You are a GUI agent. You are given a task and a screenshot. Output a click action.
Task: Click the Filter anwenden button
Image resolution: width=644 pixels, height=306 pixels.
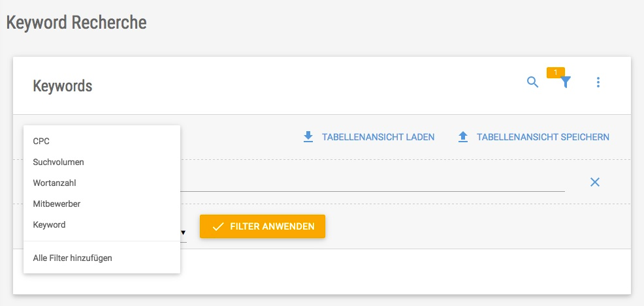pos(263,226)
